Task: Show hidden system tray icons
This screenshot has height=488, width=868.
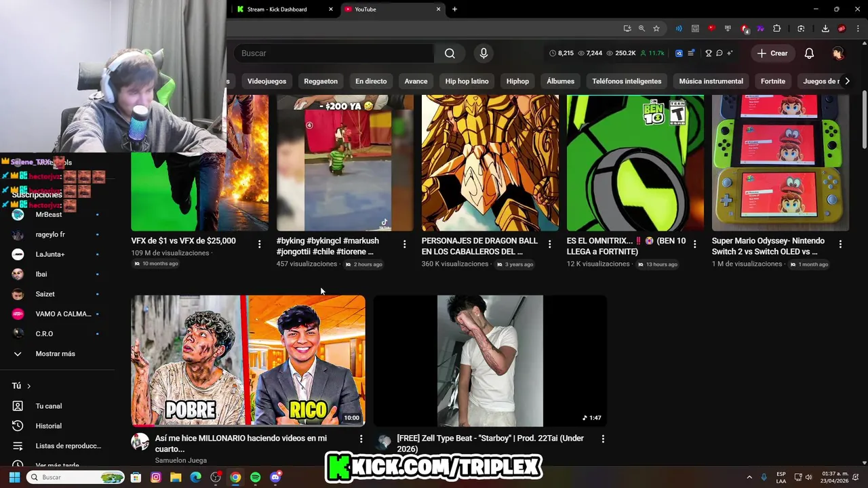Action: pyautogui.click(x=749, y=477)
